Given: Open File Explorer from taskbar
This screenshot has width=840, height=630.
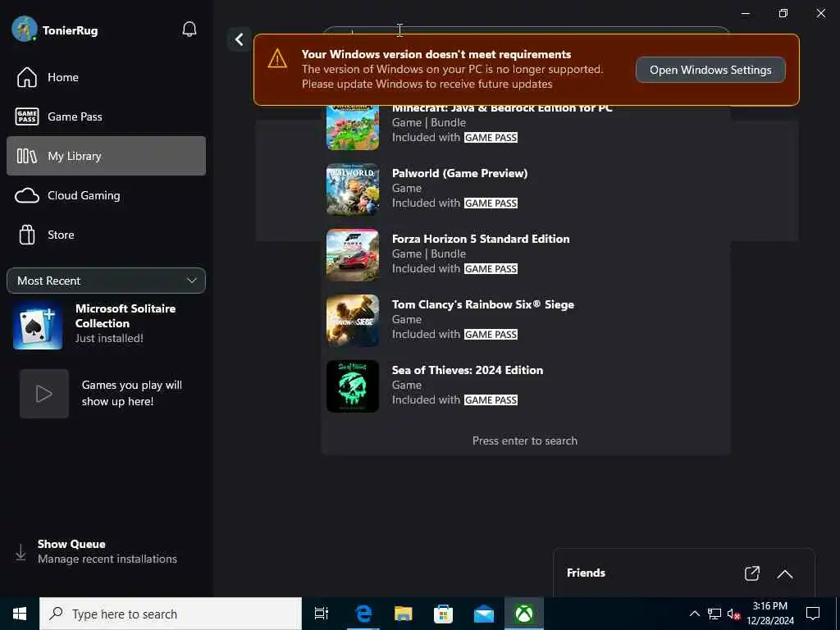Looking at the screenshot, I should (x=404, y=614).
